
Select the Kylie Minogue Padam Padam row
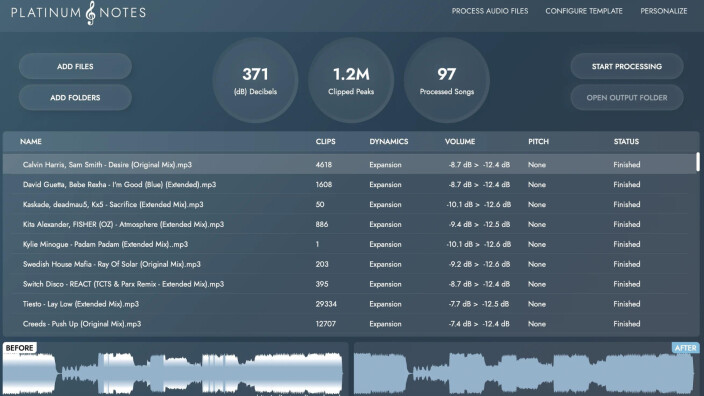349,244
